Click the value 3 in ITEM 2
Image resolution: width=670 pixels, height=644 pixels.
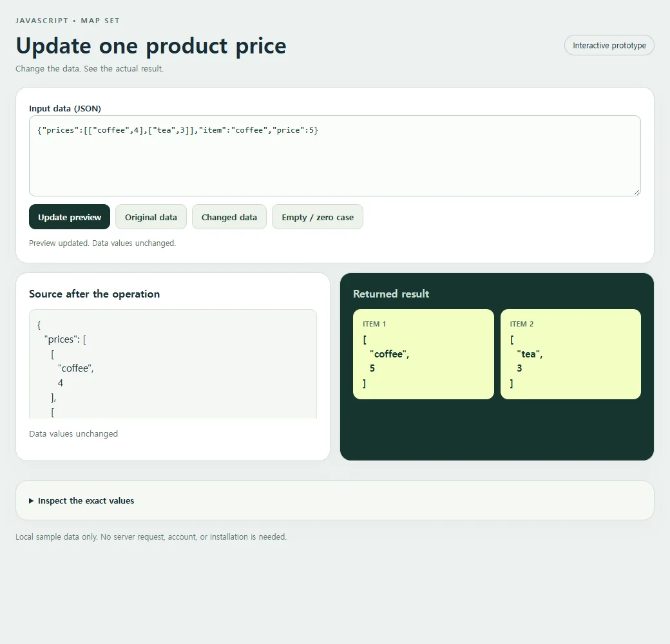(519, 368)
